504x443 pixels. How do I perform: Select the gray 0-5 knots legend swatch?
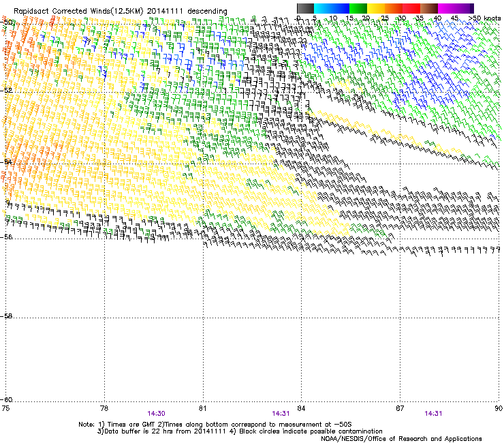[305, 8]
